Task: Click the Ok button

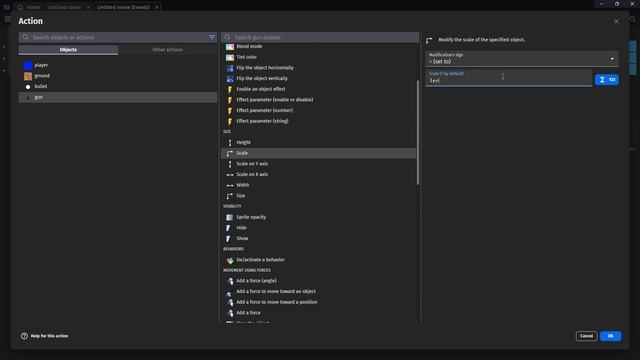Action: point(610,336)
